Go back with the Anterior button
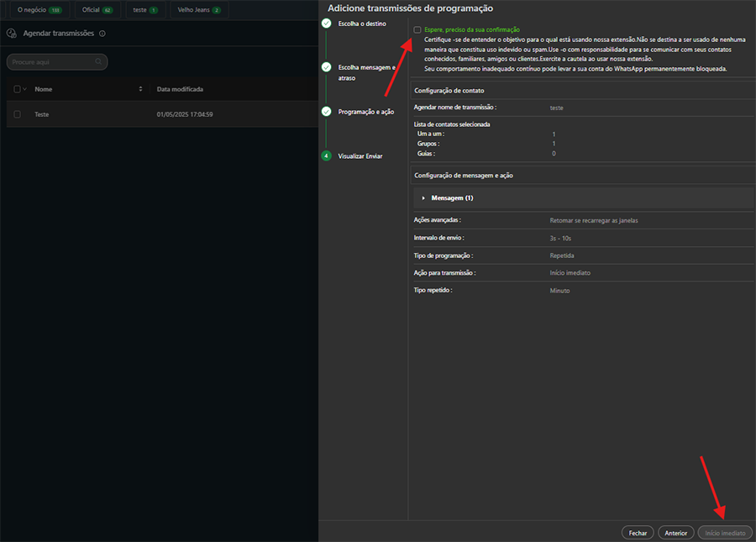Screen dimensions: 756x542 pyautogui.click(x=675, y=533)
